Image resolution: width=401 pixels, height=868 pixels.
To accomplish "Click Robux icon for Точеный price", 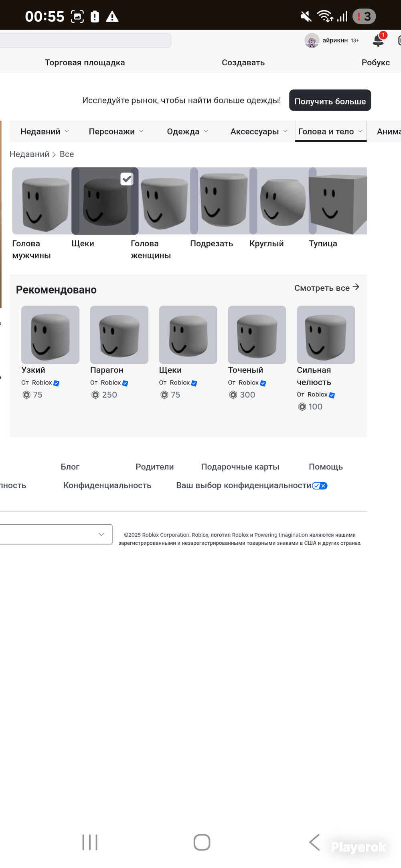I will point(233,395).
